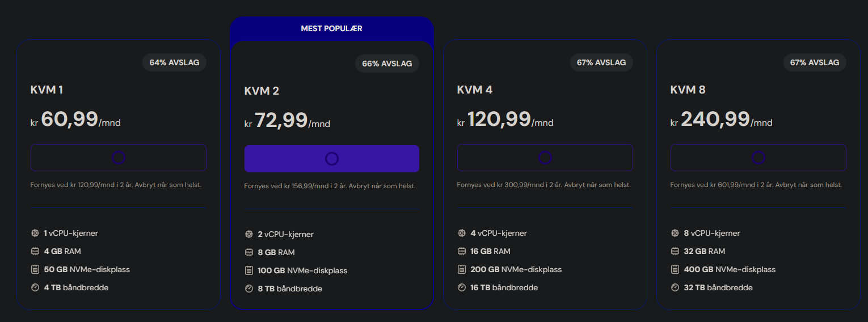Click the vCPU chip icon in KVM 4
This screenshot has height=322, width=868.
click(x=461, y=233)
